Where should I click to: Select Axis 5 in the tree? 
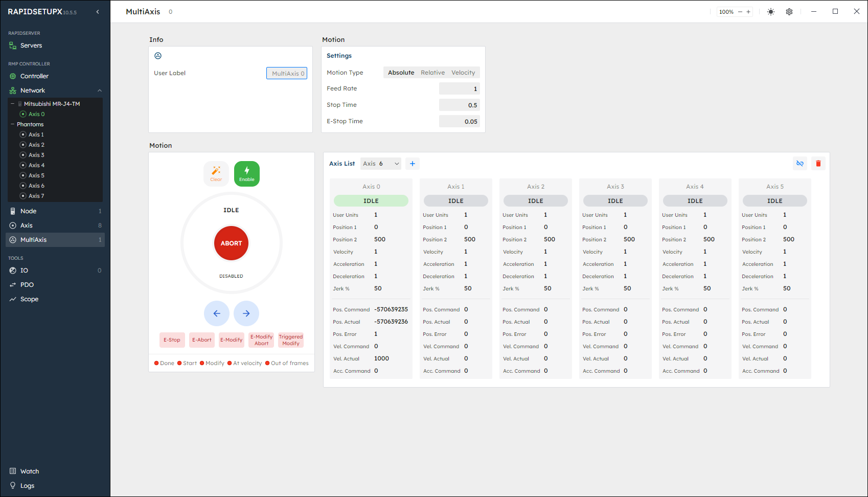pyautogui.click(x=36, y=175)
